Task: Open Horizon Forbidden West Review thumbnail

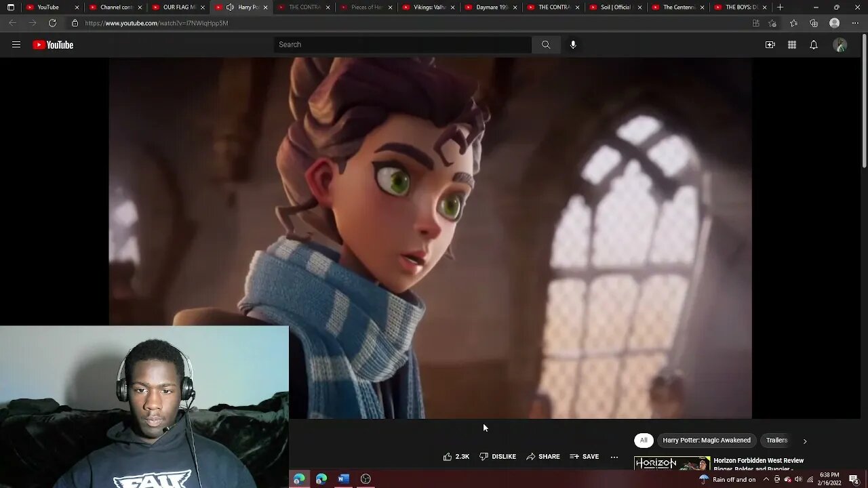Action: (x=672, y=464)
